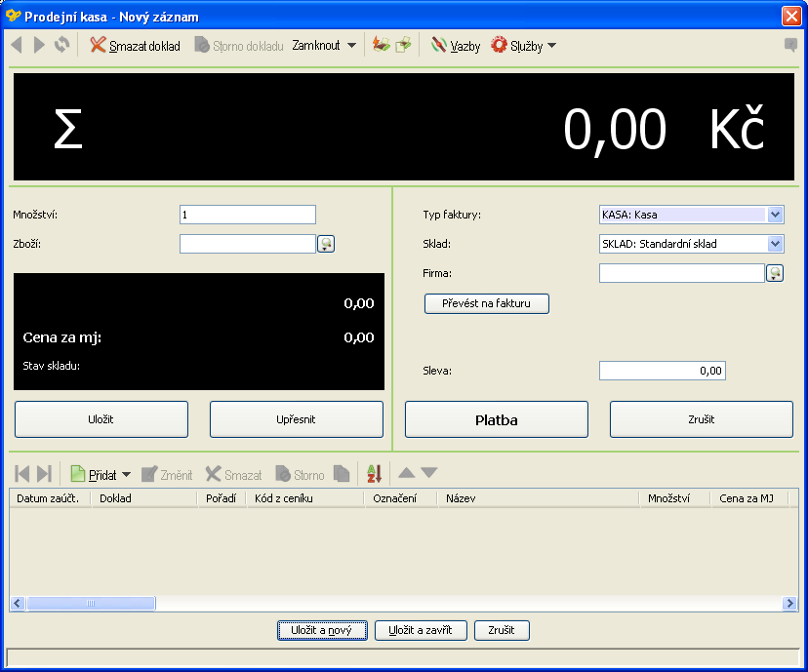Expand the Sklad dropdown
Viewport: 808px width, 672px height.
(775, 244)
